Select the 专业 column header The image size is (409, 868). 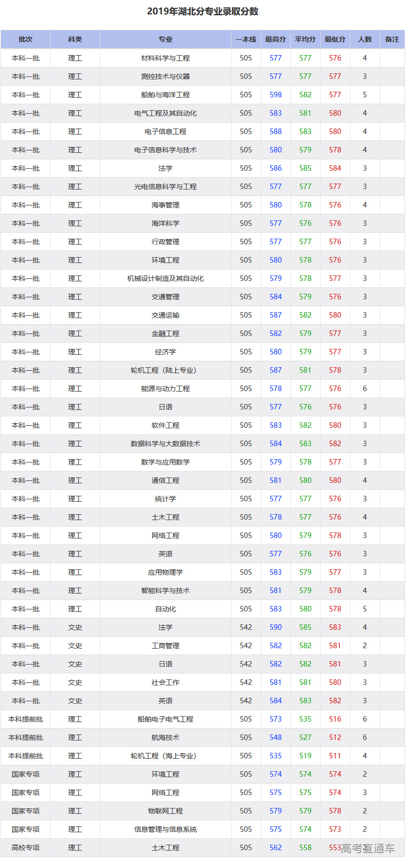(x=165, y=39)
